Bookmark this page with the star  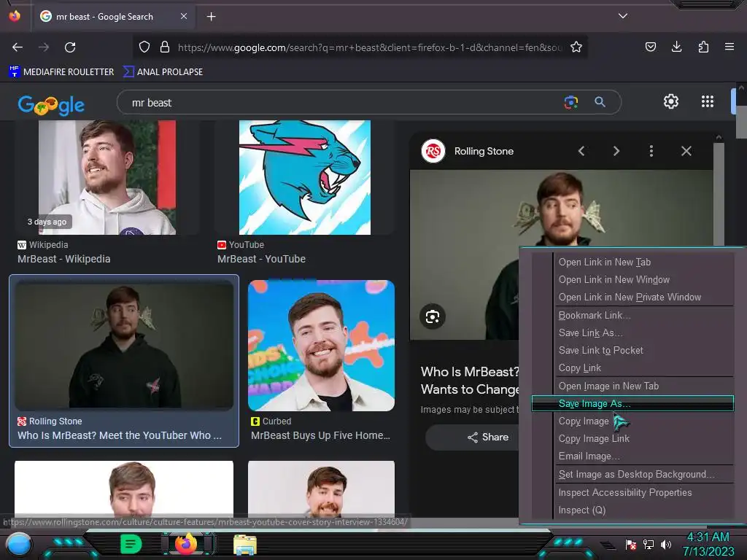click(x=576, y=47)
